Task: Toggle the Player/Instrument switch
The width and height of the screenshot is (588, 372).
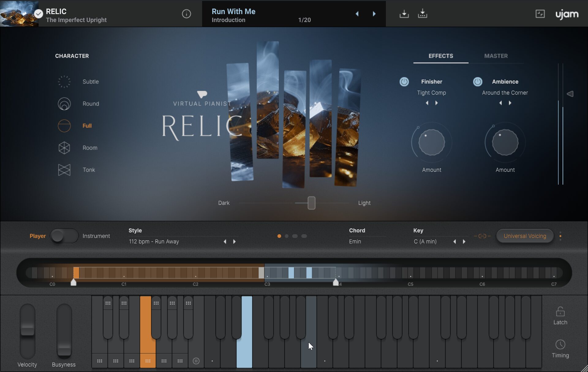Action: click(64, 236)
